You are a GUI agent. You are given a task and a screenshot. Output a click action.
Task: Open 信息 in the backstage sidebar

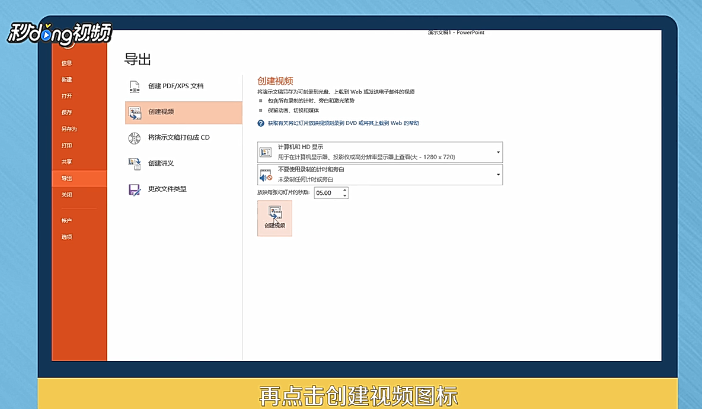coord(67,64)
